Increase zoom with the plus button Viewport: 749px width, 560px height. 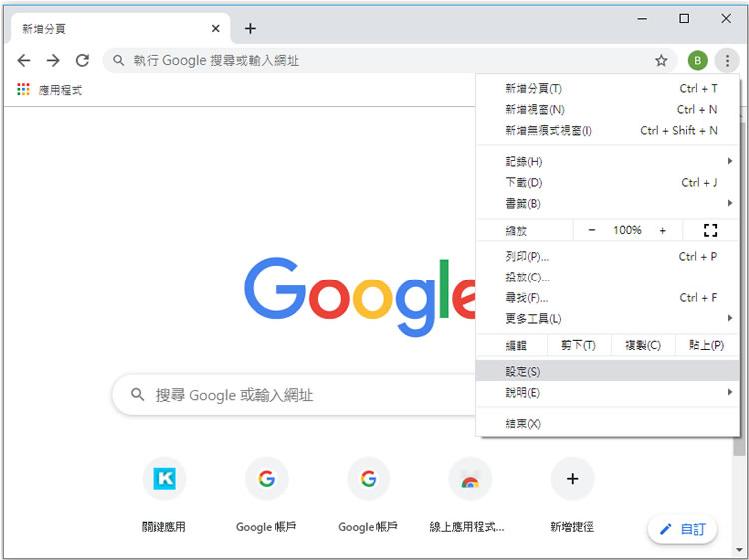pyautogui.click(x=662, y=230)
